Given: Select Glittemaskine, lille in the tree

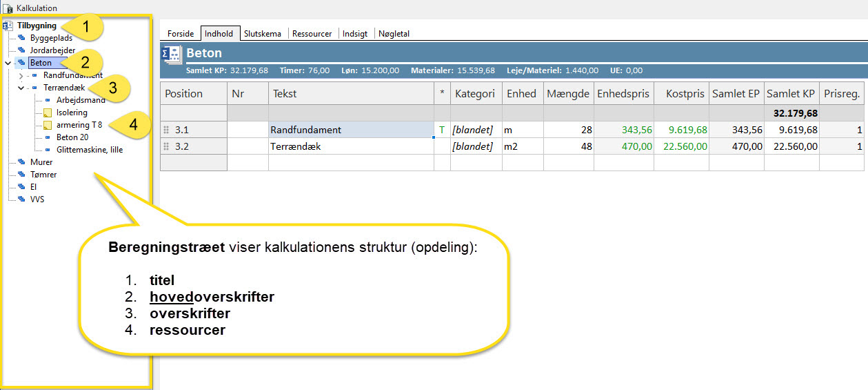Looking at the screenshot, I should (x=90, y=150).
